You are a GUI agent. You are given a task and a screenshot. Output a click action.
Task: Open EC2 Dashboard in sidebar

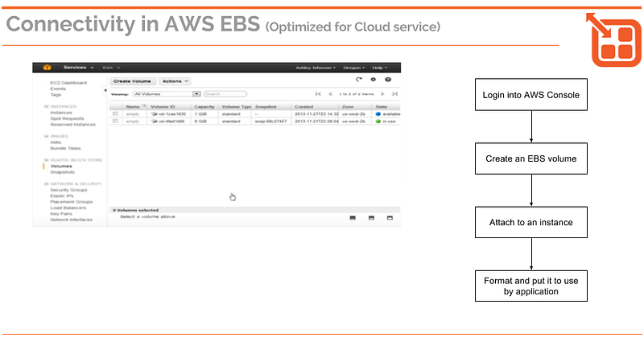[x=68, y=83]
